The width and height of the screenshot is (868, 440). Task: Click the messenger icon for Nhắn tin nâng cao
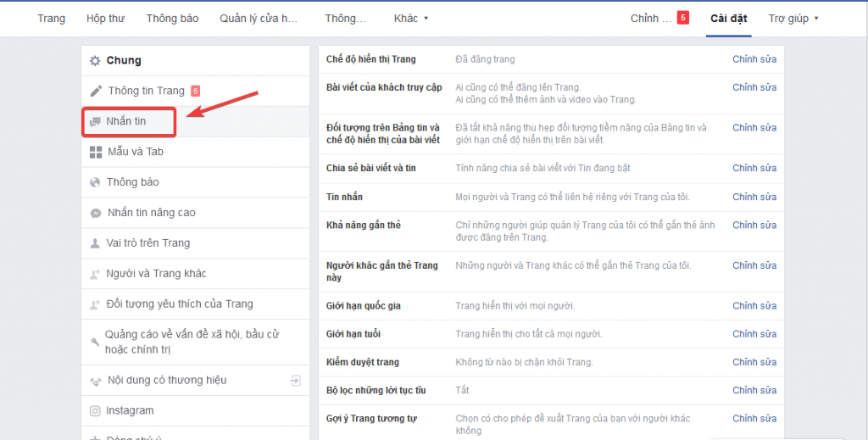(x=96, y=213)
